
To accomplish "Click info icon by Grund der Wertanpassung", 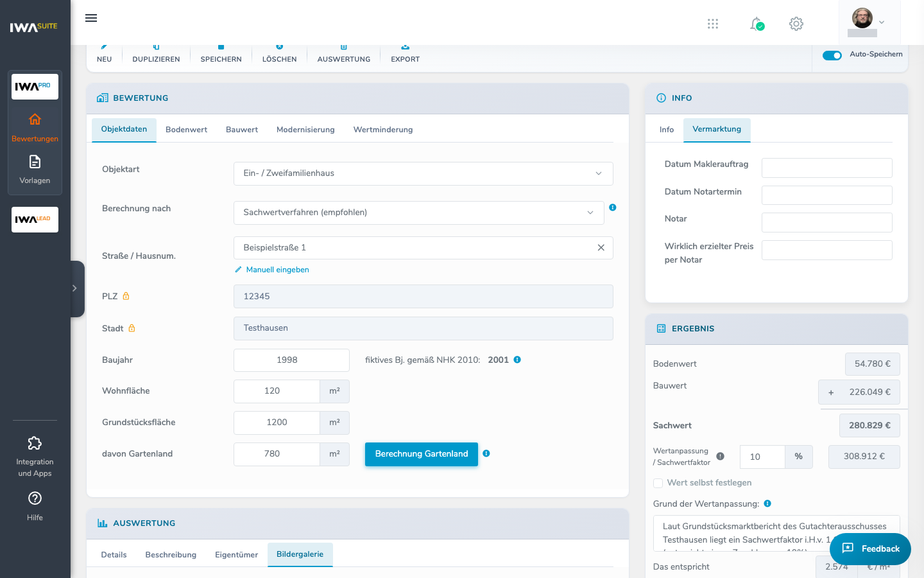I will [767, 504].
